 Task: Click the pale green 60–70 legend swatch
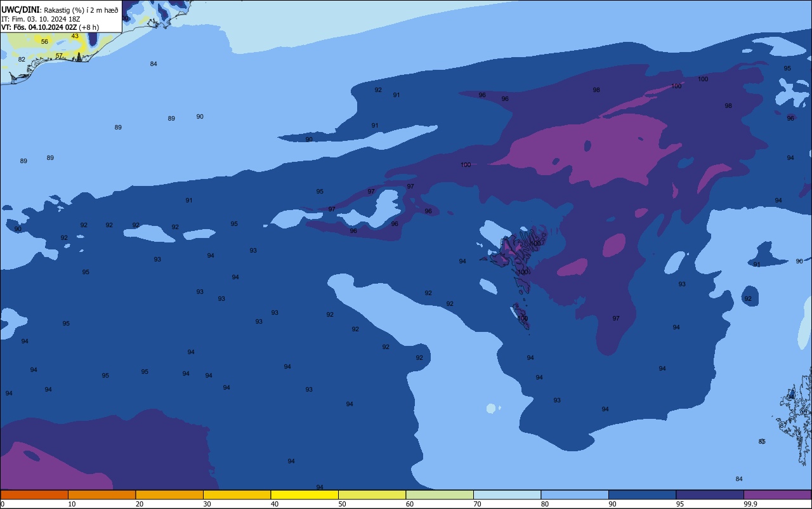[x=440, y=494]
